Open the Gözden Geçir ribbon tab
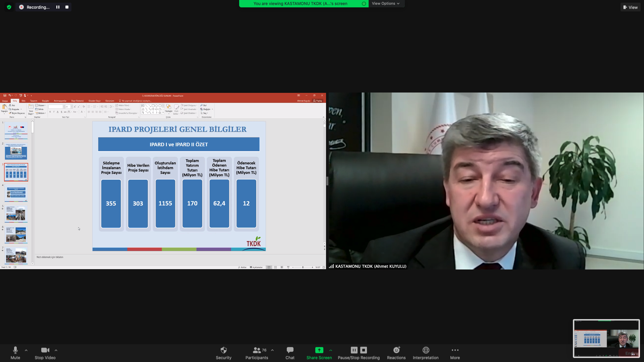 94,101
